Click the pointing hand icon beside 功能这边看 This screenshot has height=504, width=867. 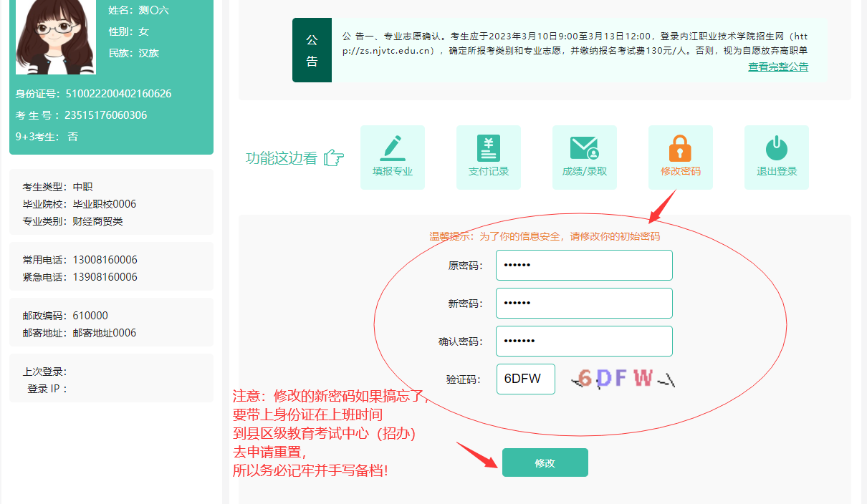[x=333, y=158]
